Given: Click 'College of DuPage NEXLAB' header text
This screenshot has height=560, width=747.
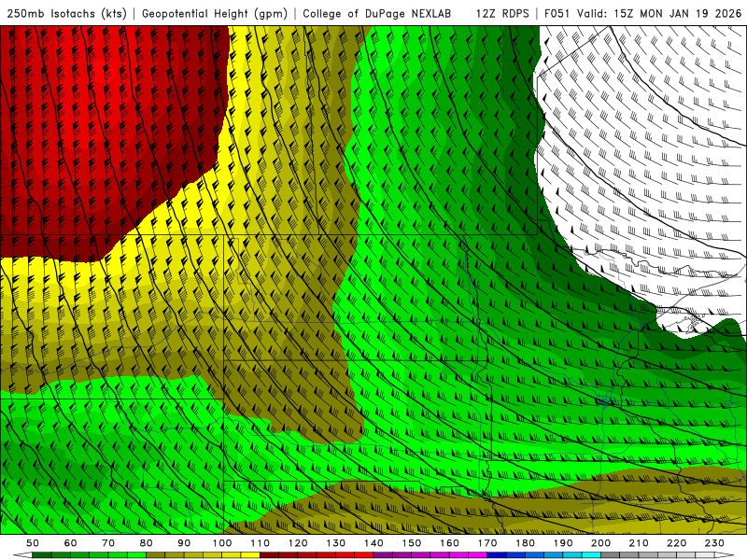Looking at the screenshot, I should click(x=376, y=13).
